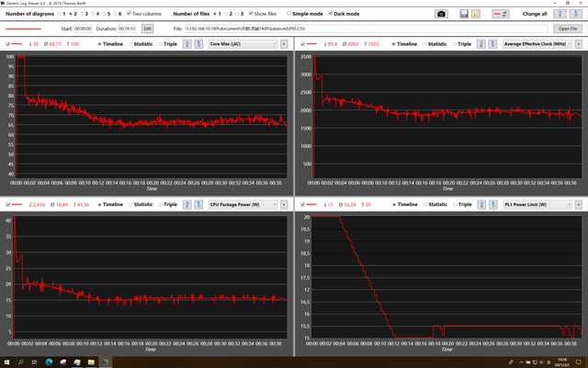Click the Duration time field

(127, 29)
